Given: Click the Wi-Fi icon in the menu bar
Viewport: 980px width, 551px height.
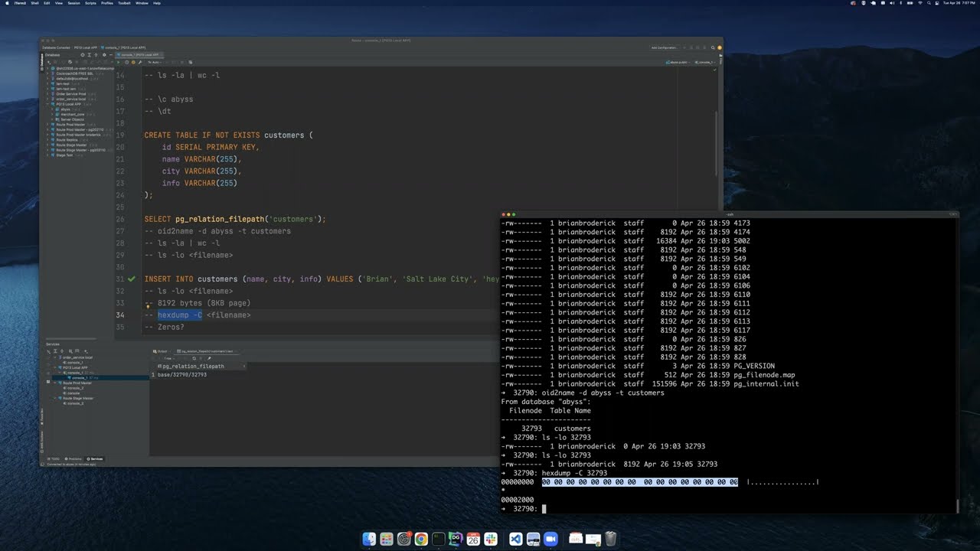Looking at the screenshot, I should (920, 3).
